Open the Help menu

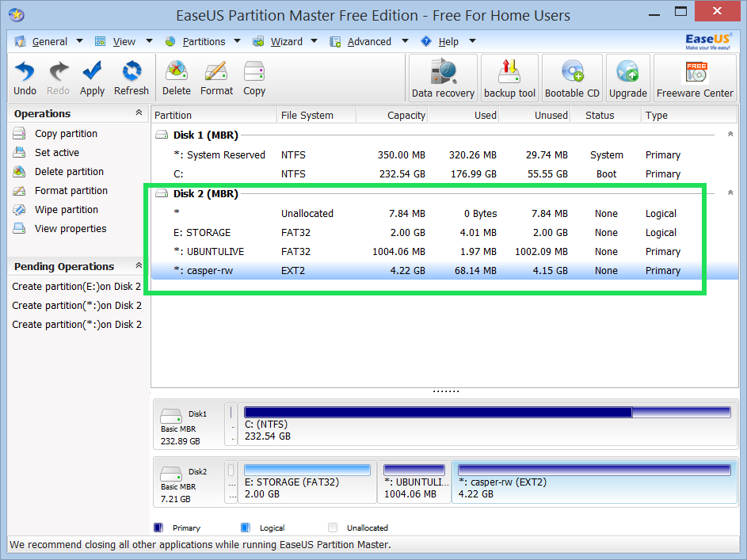pyautogui.click(x=448, y=42)
